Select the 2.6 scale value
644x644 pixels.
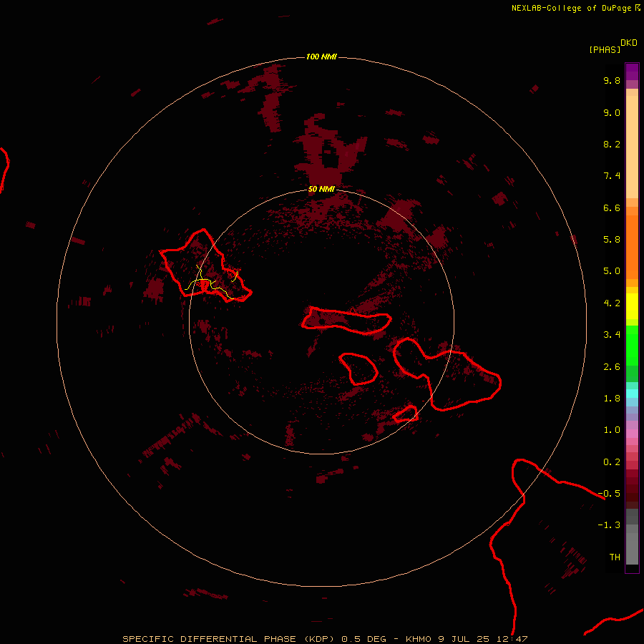click(612, 367)
